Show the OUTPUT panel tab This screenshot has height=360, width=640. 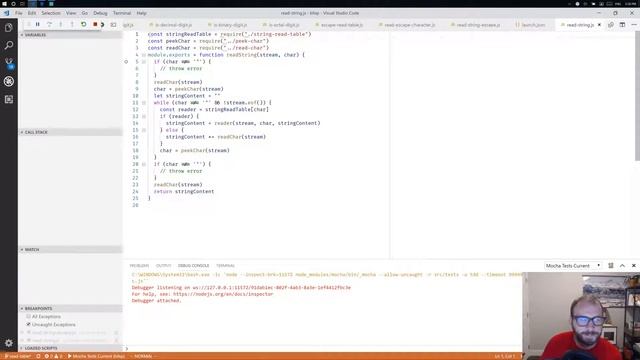pyautogui.click(x=163, y=266)
